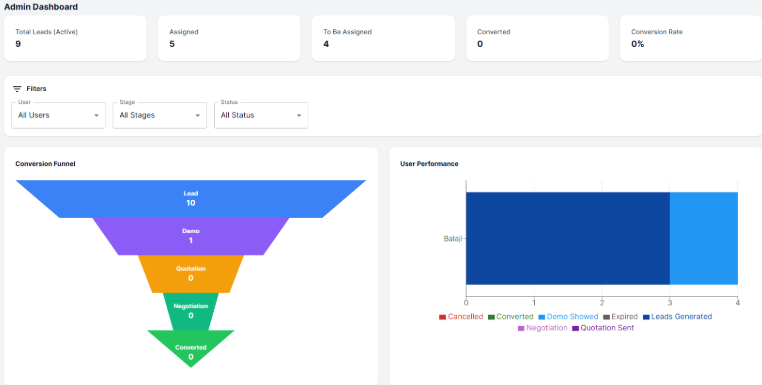Toggle Demo Showed series in legend
The image size is (762, 385).
point(568,316)
